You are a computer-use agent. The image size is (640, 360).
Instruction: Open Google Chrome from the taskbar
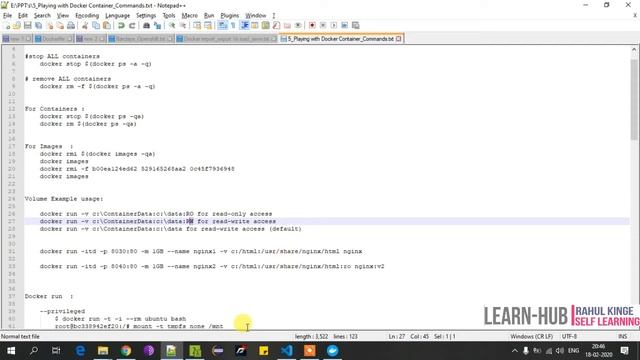pyautogui.click(x=126, y=351)
